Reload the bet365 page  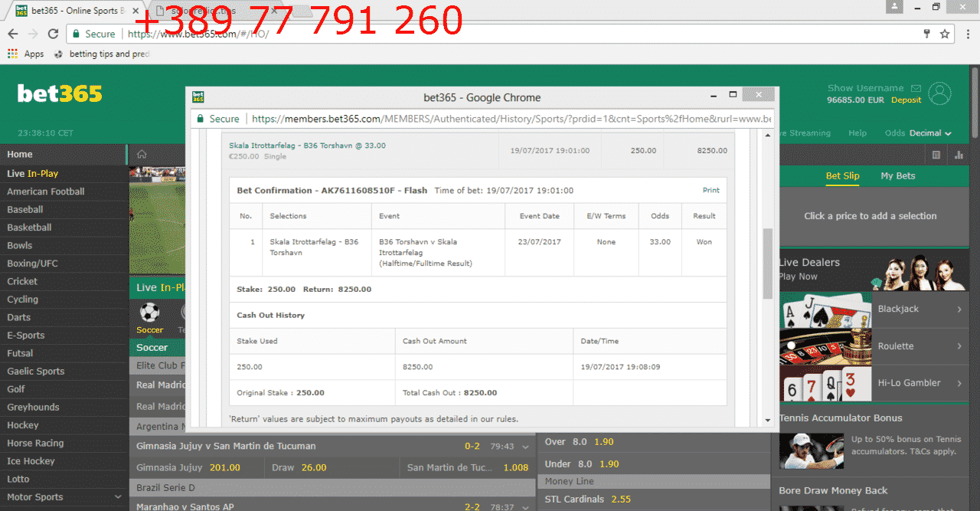click(x=53, y=34)
